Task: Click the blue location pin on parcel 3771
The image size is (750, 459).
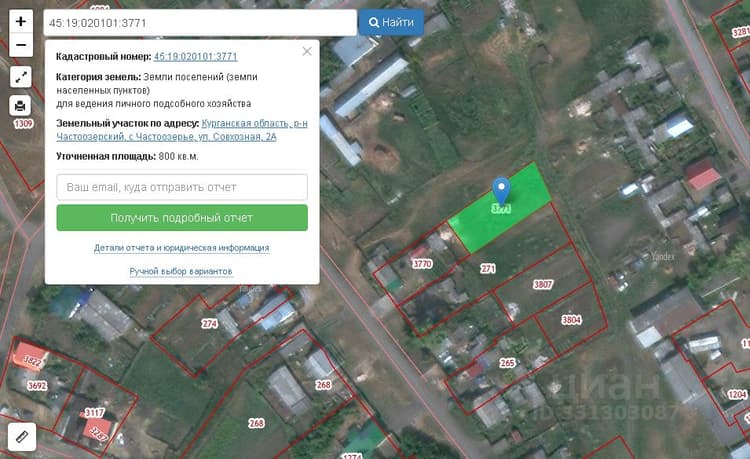Action: 501,190
